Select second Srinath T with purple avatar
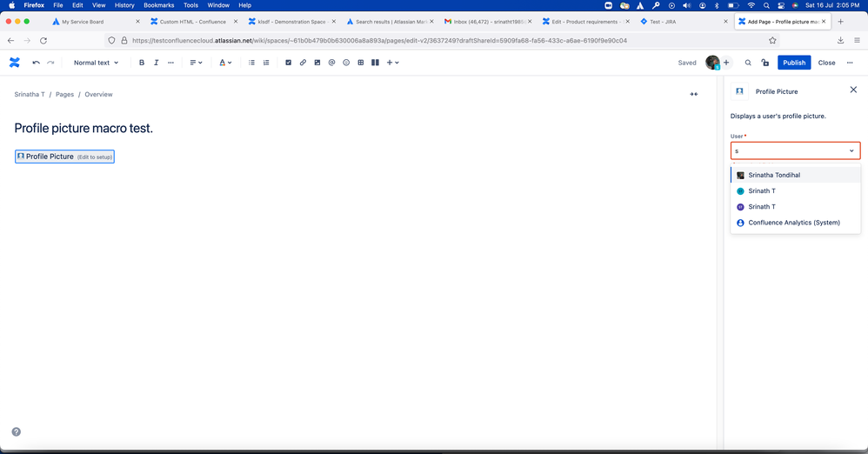 796,206
